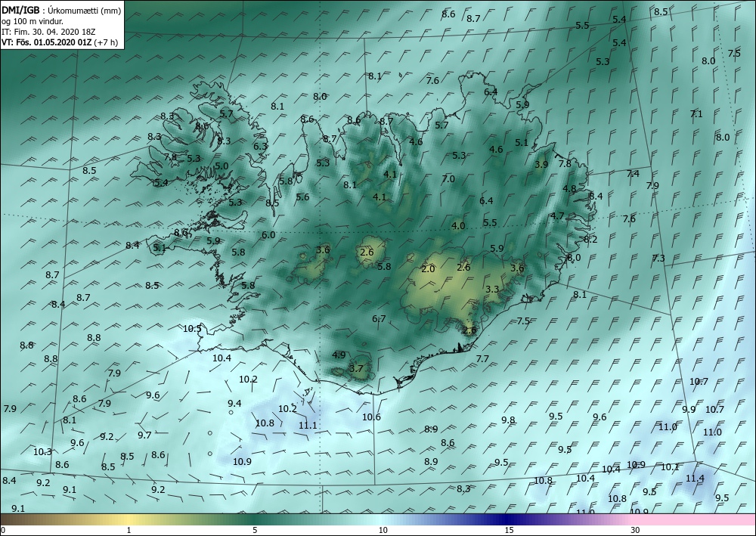The width and height of the screenshot is (756, 536).
Task: Click the 10.1 value label
Action: (x=670, y=467)
